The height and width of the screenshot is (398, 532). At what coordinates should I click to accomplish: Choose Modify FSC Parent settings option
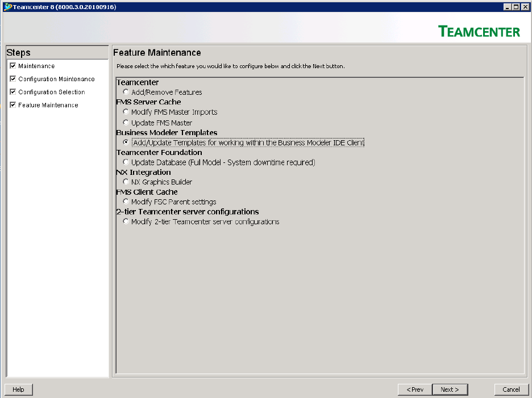pos(126,202)
